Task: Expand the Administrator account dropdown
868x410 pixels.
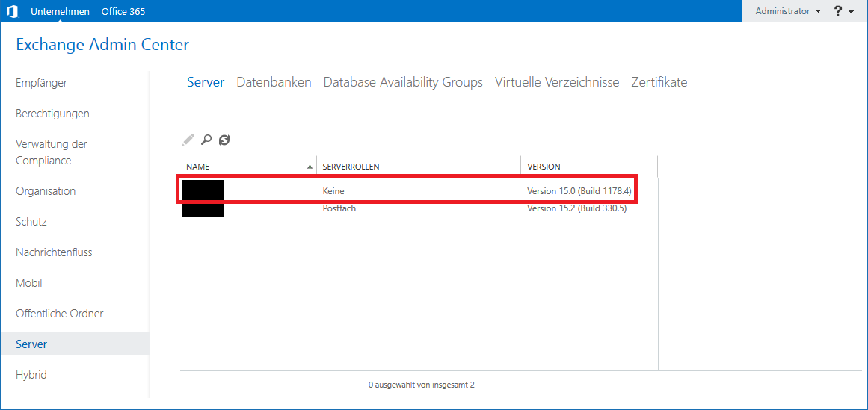Action: [x=788, y=11]
